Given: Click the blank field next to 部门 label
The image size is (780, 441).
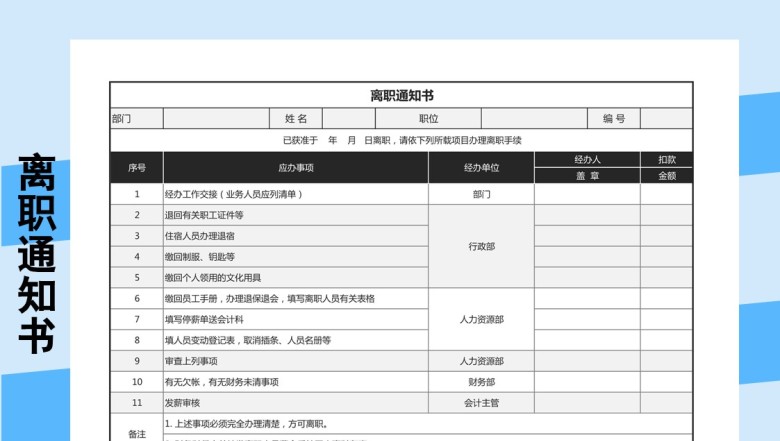Looking at the screenshot, I should (216, 118).
